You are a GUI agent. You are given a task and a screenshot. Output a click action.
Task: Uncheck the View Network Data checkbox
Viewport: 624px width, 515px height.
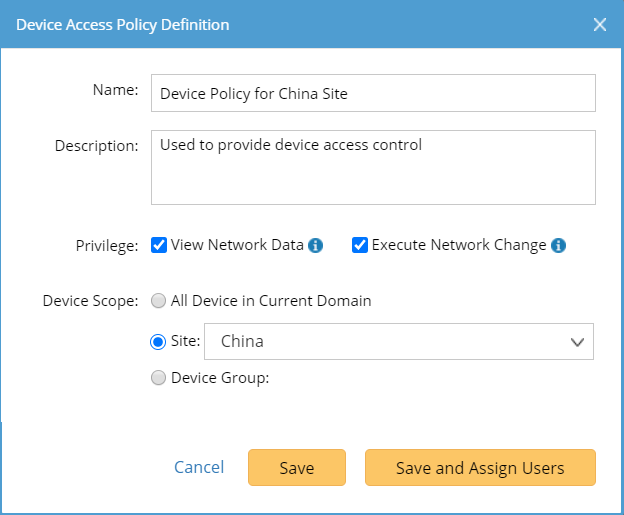159,245
